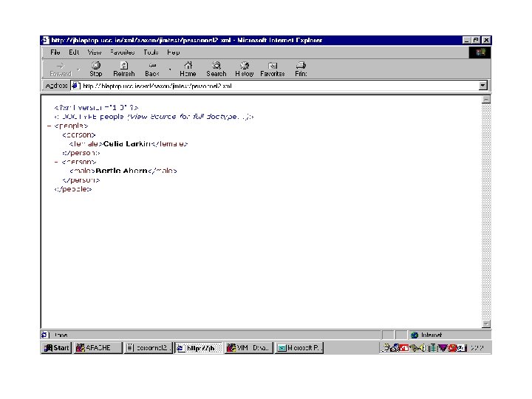532x399 pixels.
Task: Open the File menu
Action: point(55,52)
